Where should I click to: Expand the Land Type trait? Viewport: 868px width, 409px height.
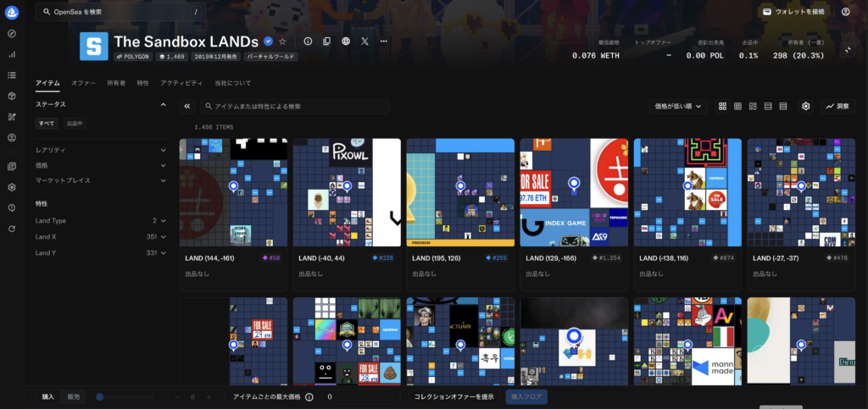pos(102,220)
